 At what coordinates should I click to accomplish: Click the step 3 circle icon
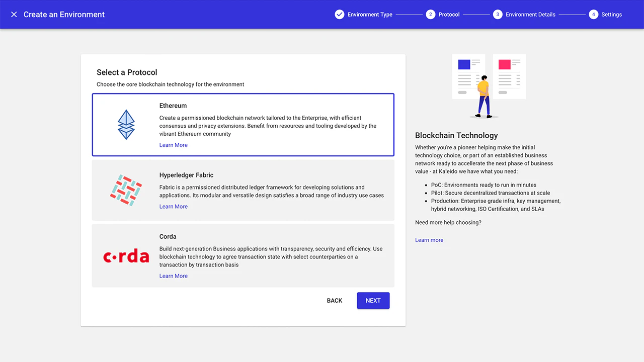(x=498, y=15)
